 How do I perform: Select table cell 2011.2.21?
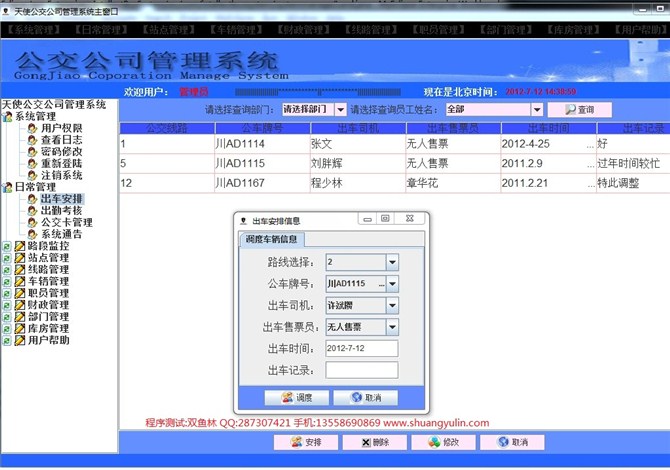click(548, 183)
